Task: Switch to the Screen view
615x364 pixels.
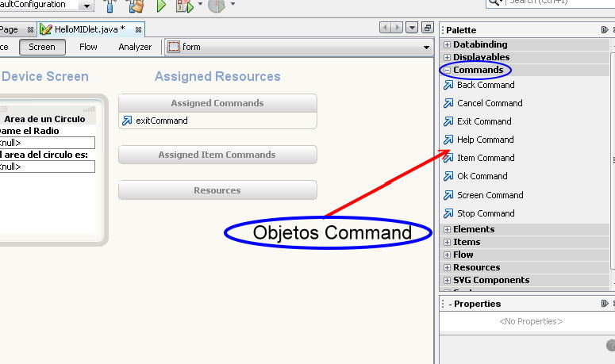Action: tap(42, 47)
